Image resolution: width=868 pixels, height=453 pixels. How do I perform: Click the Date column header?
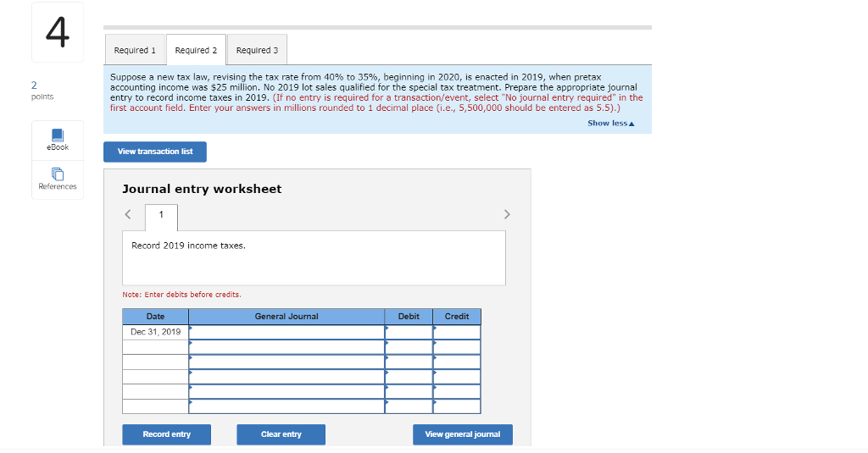(156, 317)
